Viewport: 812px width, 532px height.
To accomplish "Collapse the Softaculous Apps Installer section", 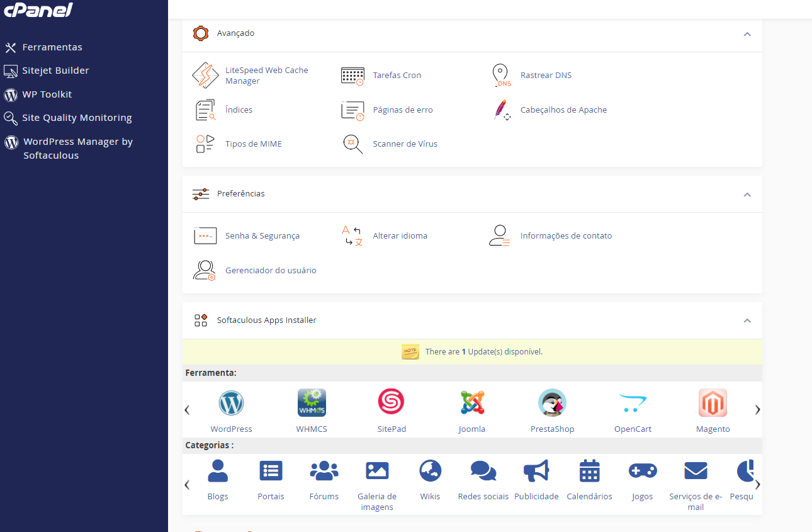I will coord(747,320).
